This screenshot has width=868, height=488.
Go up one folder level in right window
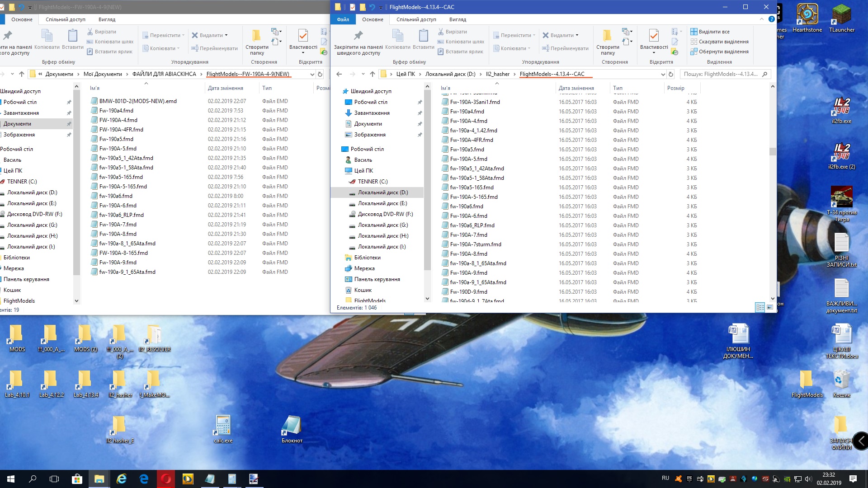tap(372, 74)
